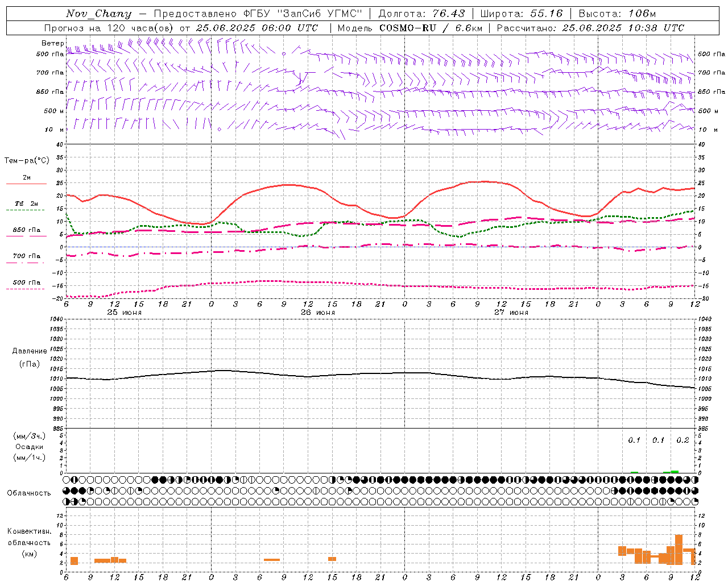Click the 'Облачность' cloudiness label
The height and width of the screenshot is (582, 728).
tap(29, 493)
